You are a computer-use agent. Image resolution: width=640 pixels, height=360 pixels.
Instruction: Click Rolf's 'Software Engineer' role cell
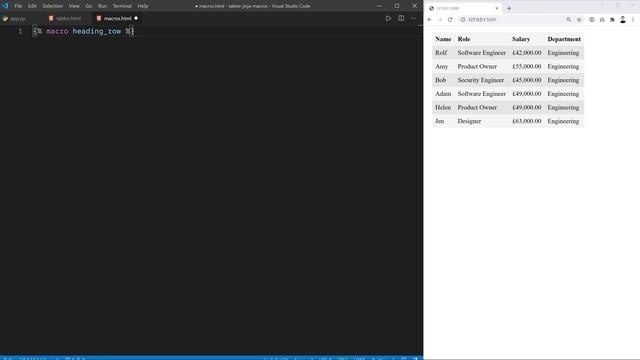coord(481,53)
